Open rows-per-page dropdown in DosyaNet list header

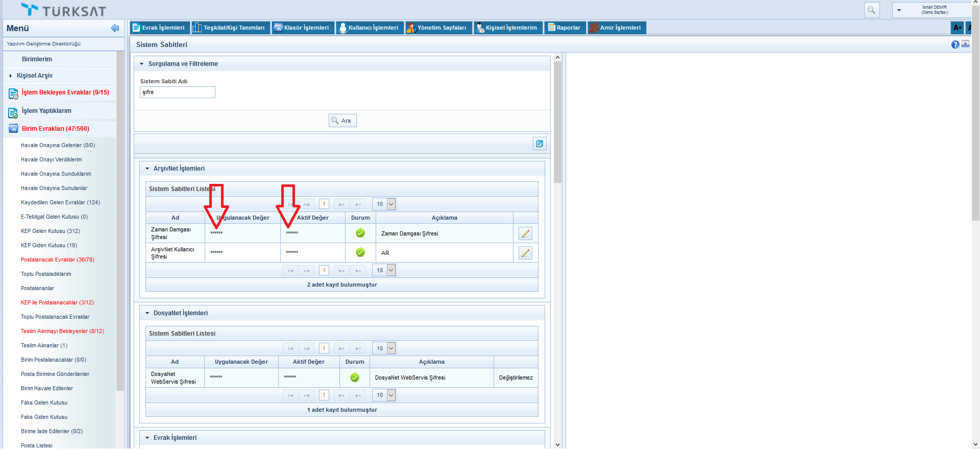[391, 348]
